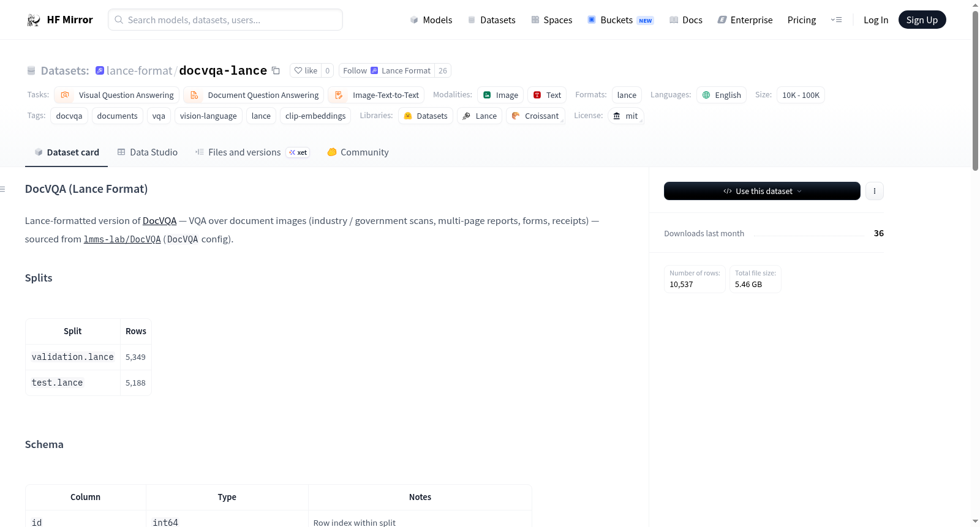This screenshot has height=527, width=980.
Task: Open the DocVQA hyperlink in the description
Action: (159, 221)
